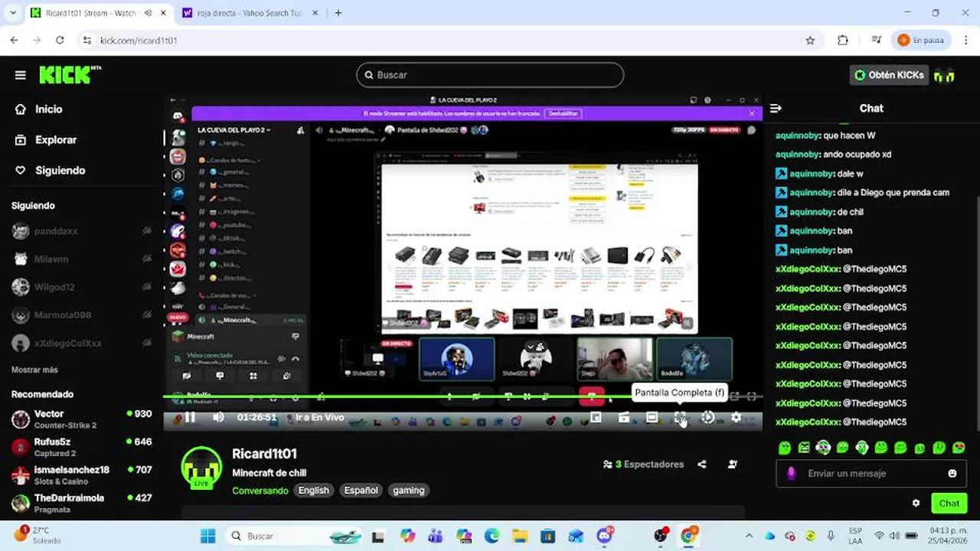Pick the heart-eyes emote at the end
The width and height of the screenshot is (980, 551).
pyautogui.click(x=959, y=448)
